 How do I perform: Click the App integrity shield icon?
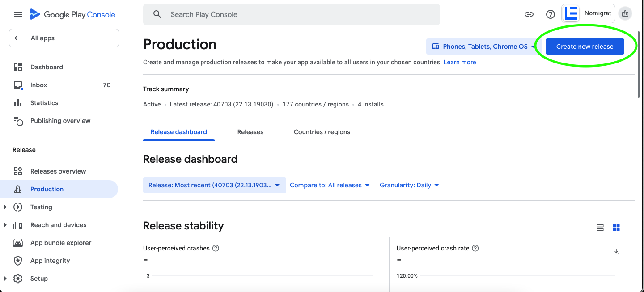coord(18,261)
